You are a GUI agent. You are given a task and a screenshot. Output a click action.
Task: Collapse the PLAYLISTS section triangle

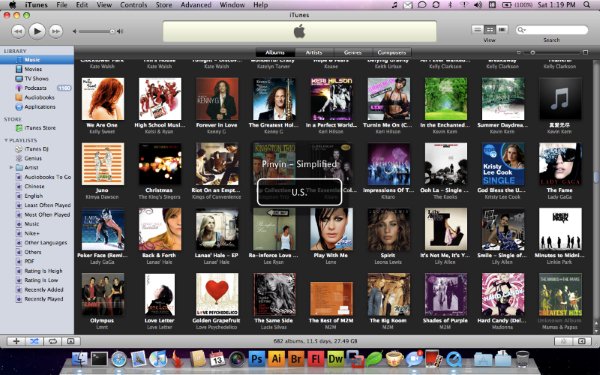(6, 140)
